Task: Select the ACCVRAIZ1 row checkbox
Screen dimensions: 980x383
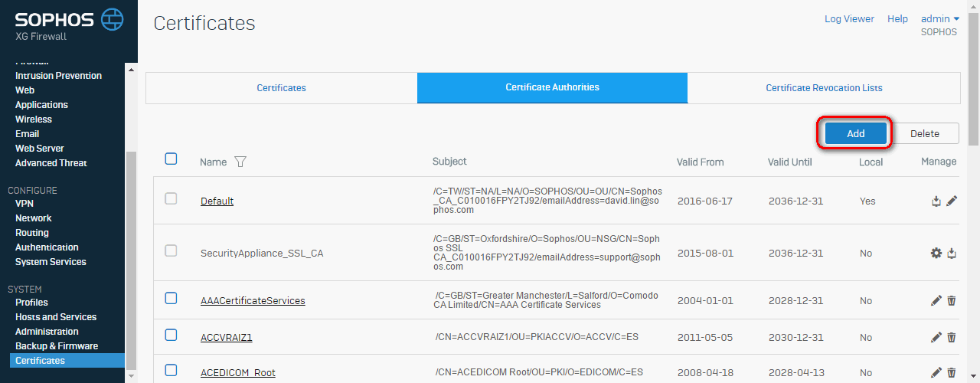Action: pos(171,335)
